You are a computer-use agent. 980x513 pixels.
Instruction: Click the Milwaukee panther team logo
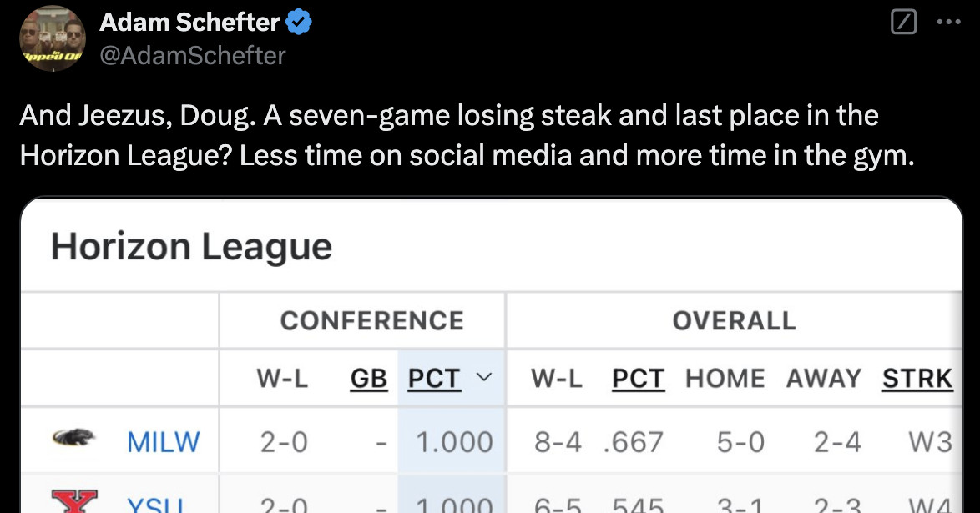coord(73,439)
